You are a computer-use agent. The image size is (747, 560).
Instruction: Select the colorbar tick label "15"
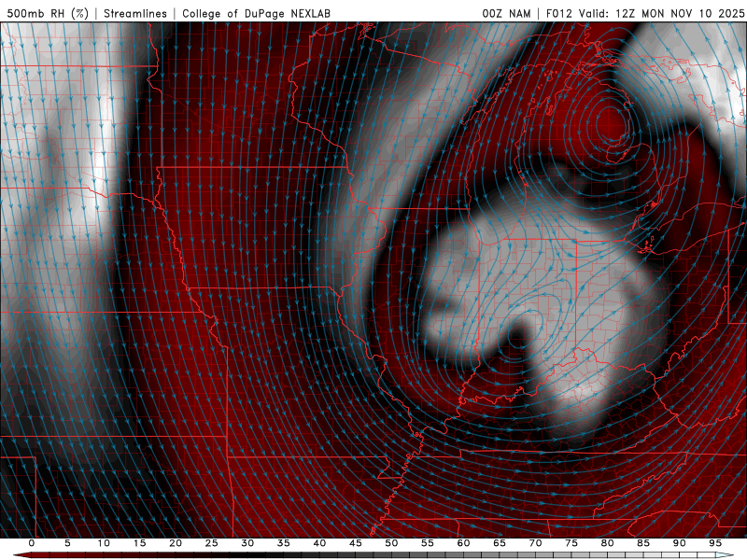(139, 543)
